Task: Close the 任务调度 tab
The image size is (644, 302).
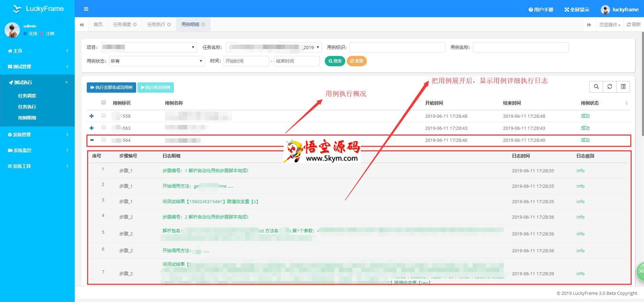Action: pos(135,24)
